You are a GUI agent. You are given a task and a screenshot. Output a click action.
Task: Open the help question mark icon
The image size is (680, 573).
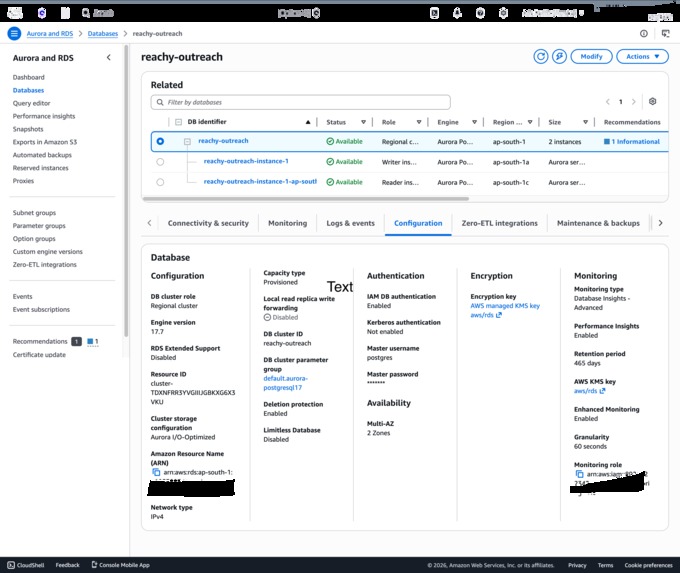click(x=480, y=13)
